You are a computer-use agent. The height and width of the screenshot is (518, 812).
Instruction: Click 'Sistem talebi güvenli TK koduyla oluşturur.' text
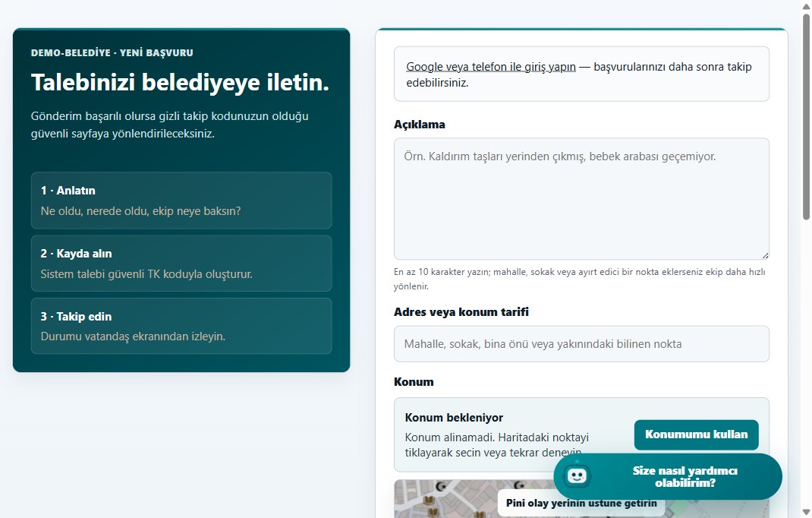[146, 274]
